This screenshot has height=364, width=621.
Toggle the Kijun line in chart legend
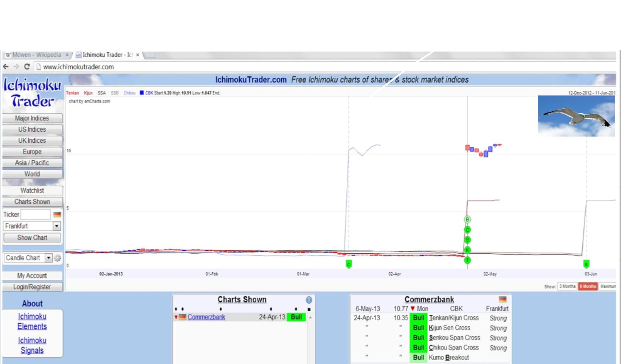pyautogui.click(x=88, y=93)
